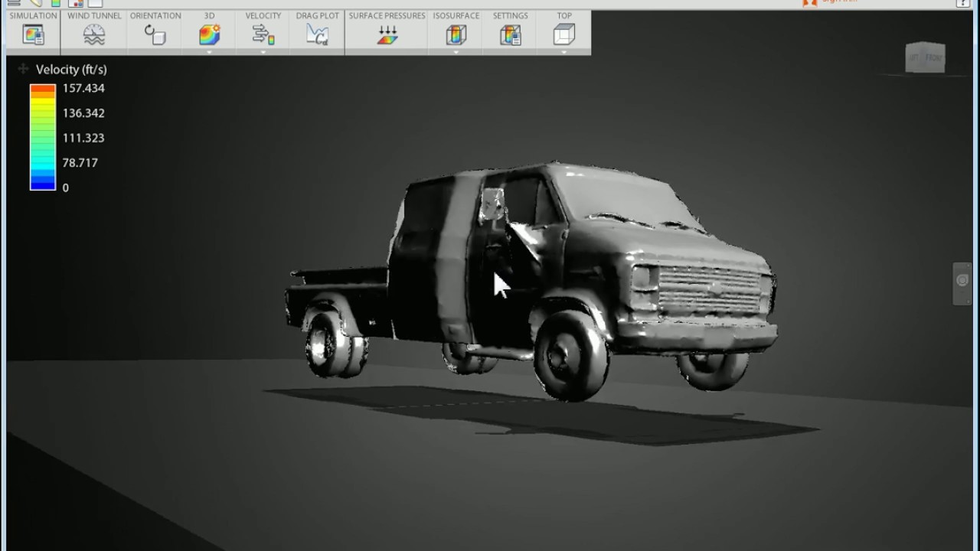Select the Velocity flow lines tool
The image size is (980, 551).
pos(263,34)
